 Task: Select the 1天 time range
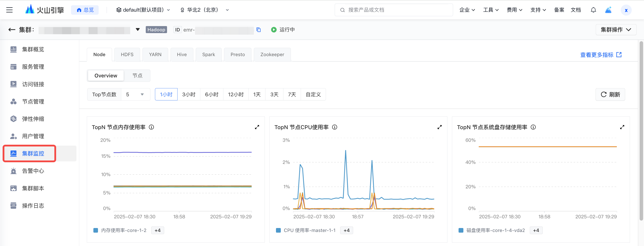pos(257,94)
